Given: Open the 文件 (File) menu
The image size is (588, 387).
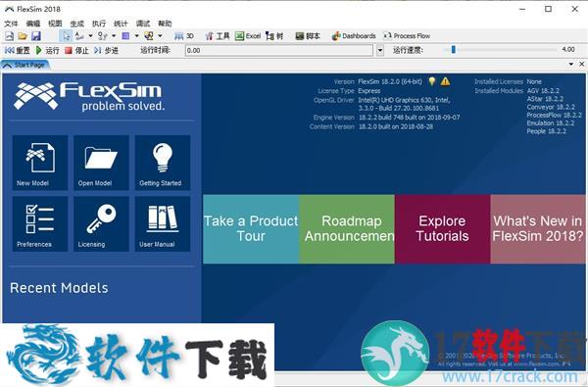Looking at the screenshot, I should (x=11, y=24).
